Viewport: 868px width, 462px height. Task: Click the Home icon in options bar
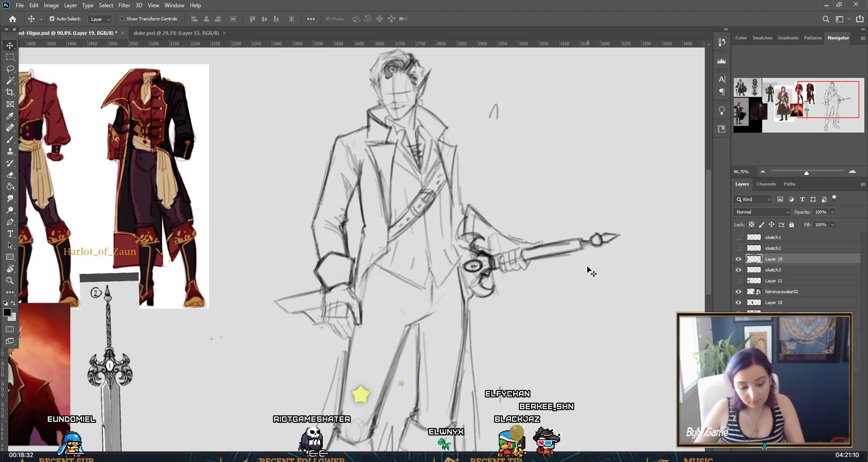tap(13, 19)
